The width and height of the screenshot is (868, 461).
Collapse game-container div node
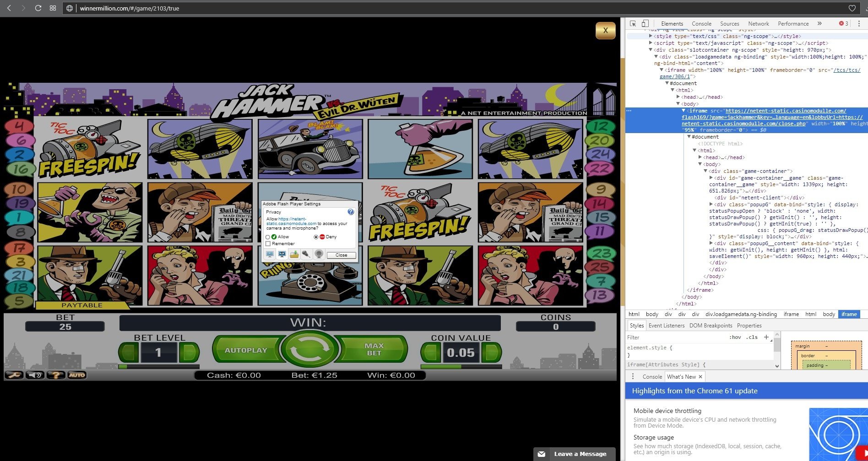pos(705,171)
